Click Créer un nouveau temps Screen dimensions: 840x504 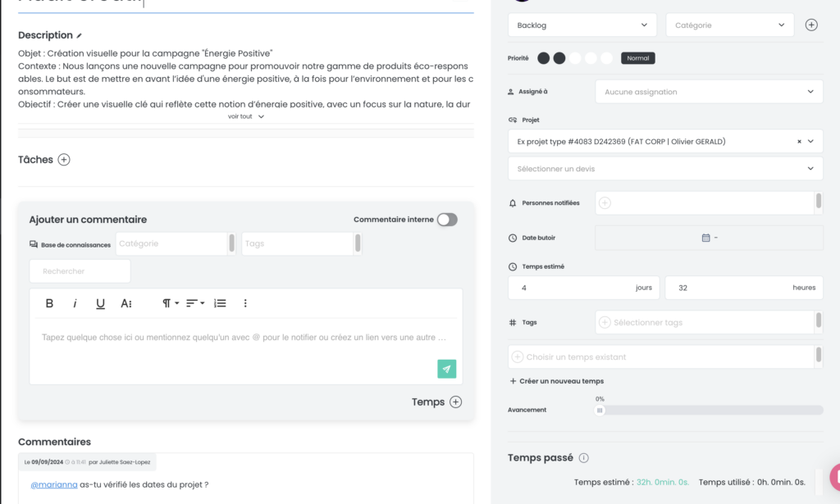(x=557, y=381)
